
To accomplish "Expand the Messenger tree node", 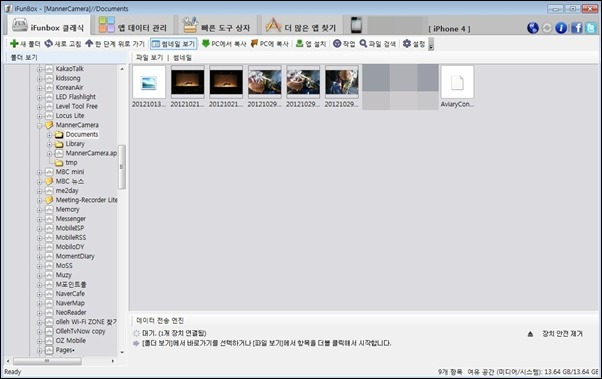I will click(39, 219).
